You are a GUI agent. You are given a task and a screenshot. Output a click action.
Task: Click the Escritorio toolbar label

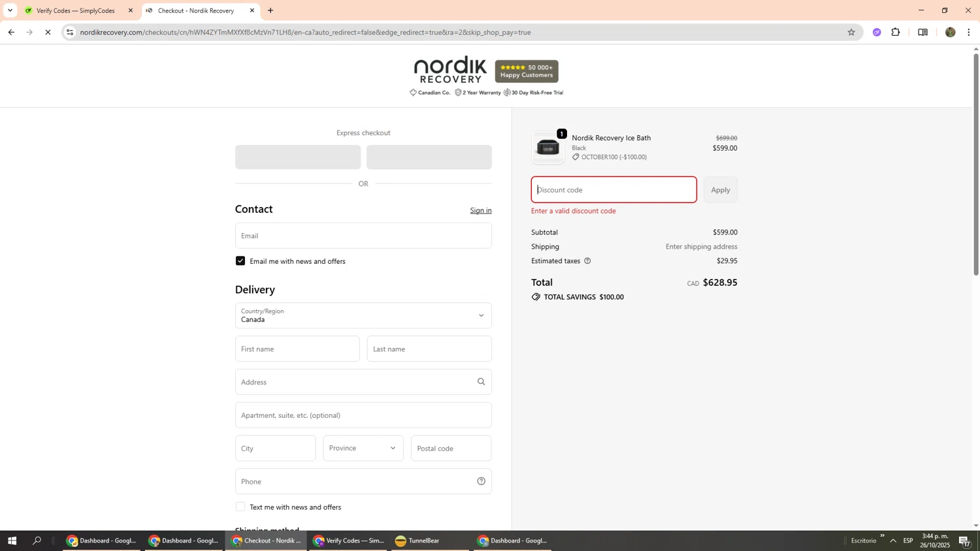pyautogui.click(x=864, y=541)
